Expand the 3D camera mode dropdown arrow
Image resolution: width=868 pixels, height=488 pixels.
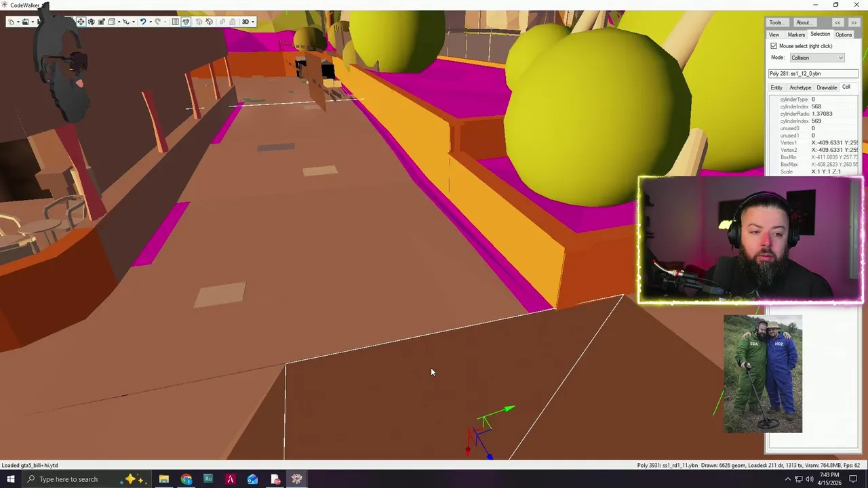pos(253,22)
